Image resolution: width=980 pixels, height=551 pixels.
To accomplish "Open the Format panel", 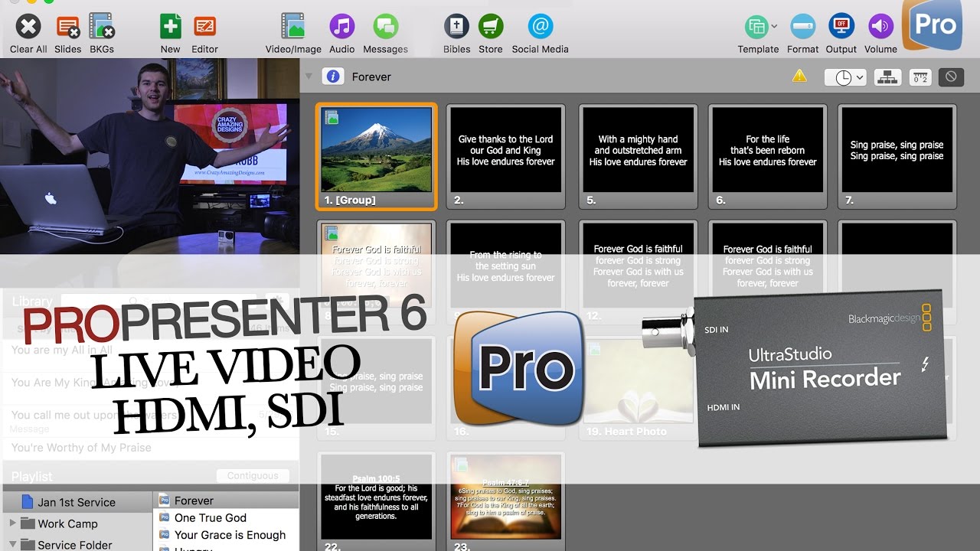I will point(803,27).
